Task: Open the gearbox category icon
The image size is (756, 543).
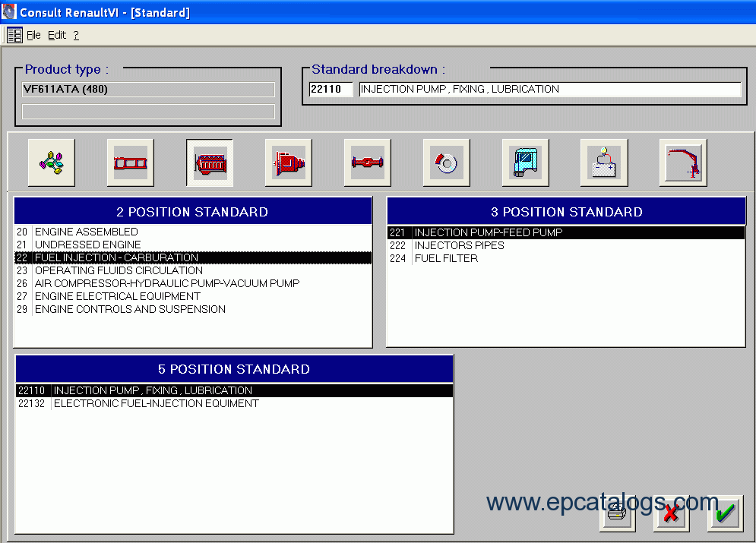Action: point(289,163)
